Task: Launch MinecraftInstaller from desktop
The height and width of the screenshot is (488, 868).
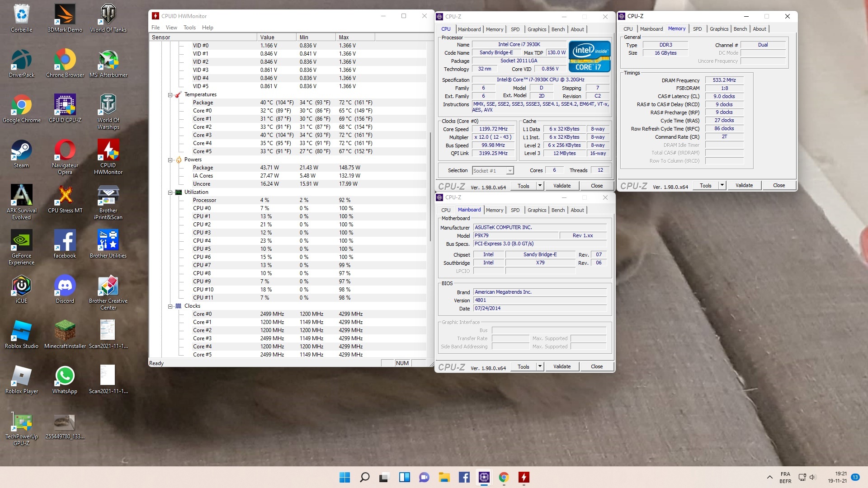Action: (x=65, y=334)
